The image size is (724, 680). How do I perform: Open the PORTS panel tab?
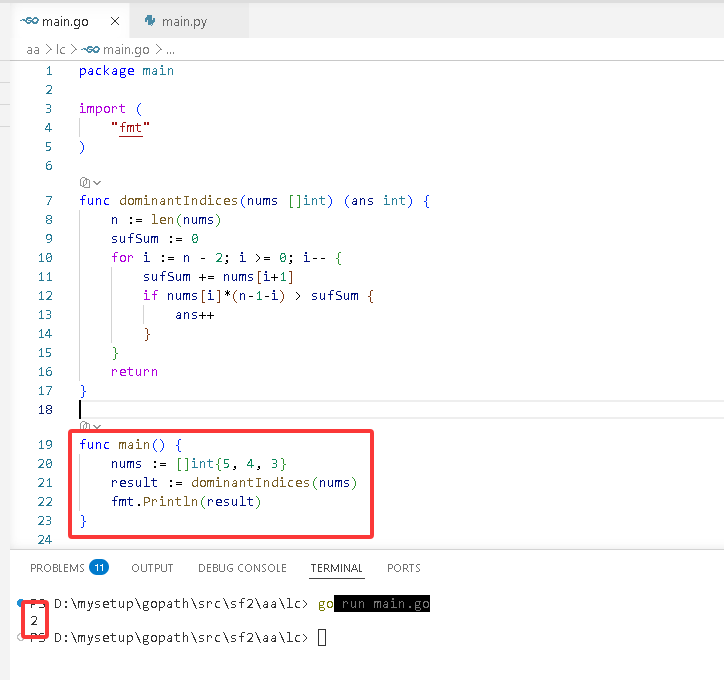[x=404, y=568]
